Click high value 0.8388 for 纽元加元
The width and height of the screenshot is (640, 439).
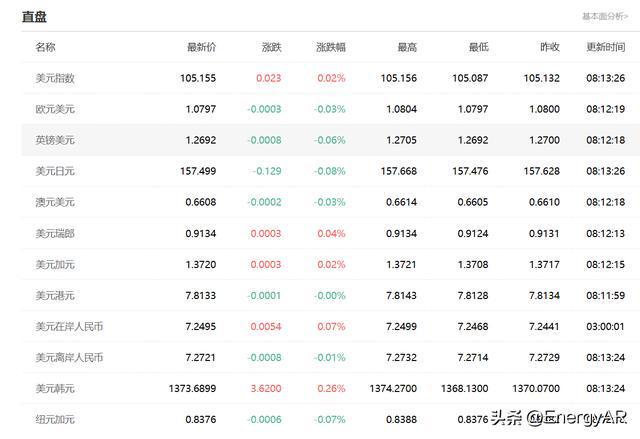click(401, 419)
